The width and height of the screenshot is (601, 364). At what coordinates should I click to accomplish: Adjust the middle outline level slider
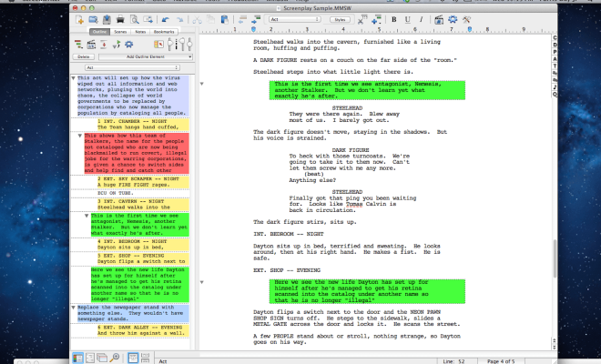pyautogui.click(x=181, y=45)
